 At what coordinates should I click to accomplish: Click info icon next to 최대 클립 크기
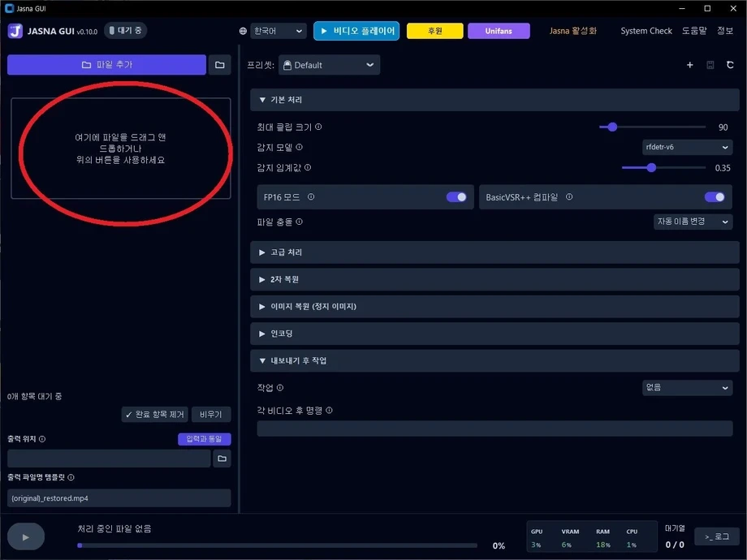pyautogui.click(x=318, y=127)
